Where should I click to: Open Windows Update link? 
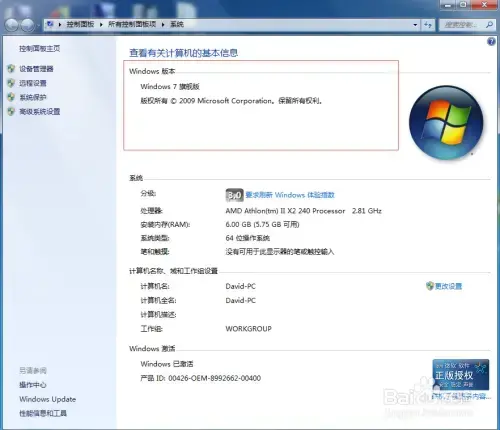click(47, 399)
